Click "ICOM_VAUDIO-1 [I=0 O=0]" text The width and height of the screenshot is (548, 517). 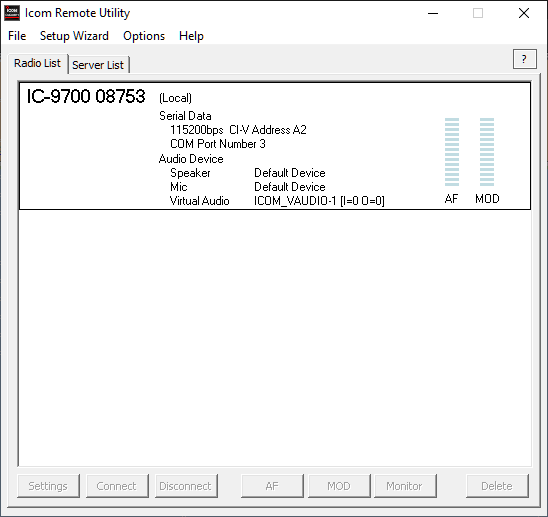[319, 201]
